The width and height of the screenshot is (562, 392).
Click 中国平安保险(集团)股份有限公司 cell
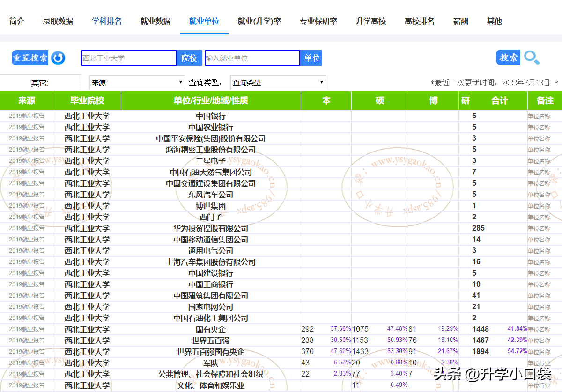[211, 138]
